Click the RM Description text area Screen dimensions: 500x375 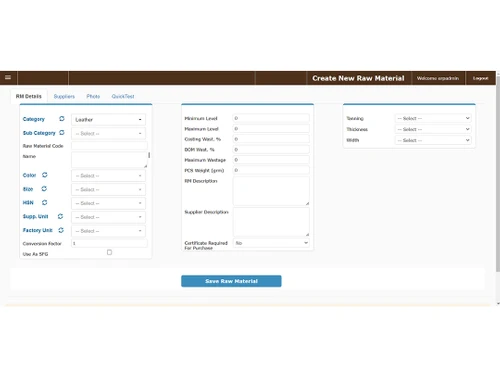coord(271,191)
